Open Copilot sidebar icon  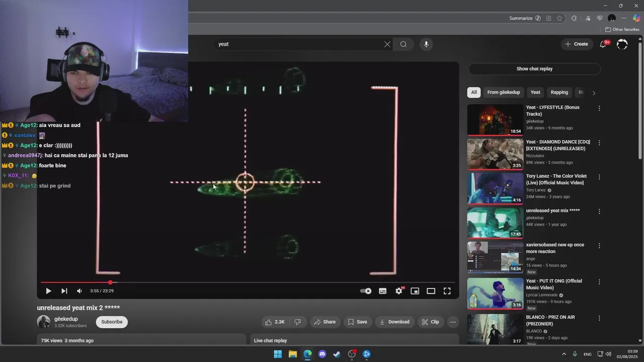pyautogui.click(x=636, y=18)
